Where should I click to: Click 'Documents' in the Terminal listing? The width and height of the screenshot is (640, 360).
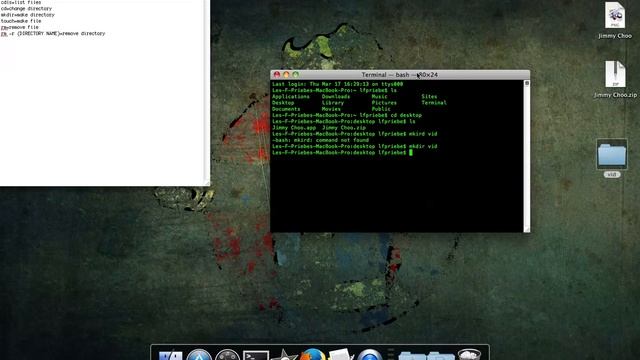286,109
